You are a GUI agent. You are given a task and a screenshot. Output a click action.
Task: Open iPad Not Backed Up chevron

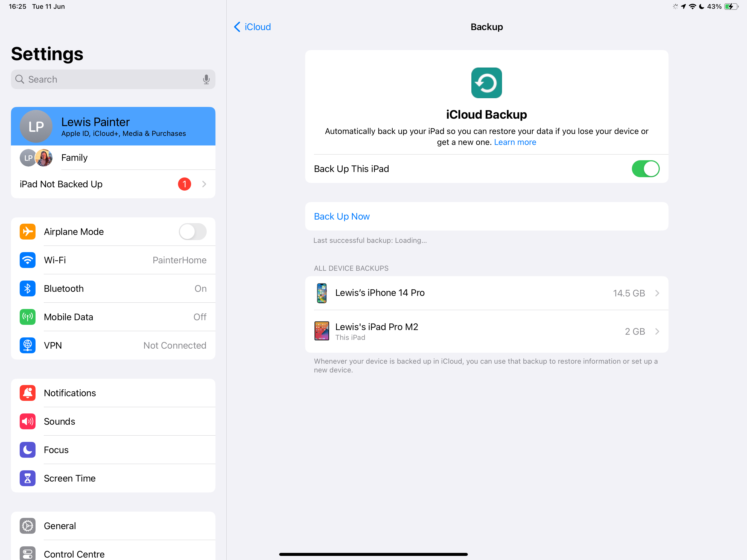coord(204,184)
